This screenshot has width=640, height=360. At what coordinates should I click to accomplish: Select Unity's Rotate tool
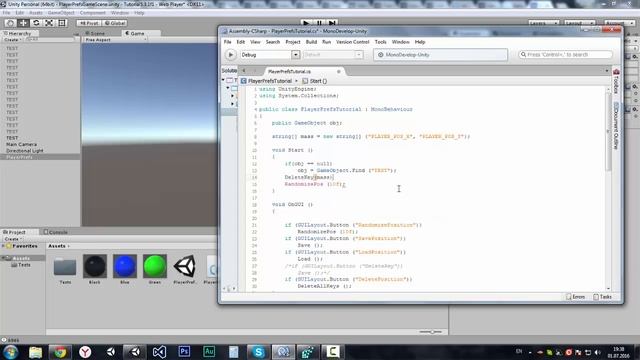point(36,23)
